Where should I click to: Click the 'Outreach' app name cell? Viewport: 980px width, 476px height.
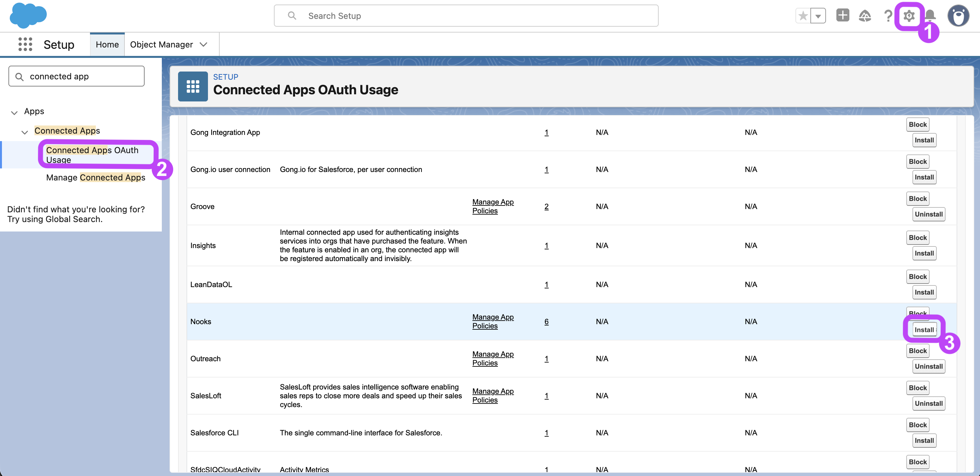[205, 359]
